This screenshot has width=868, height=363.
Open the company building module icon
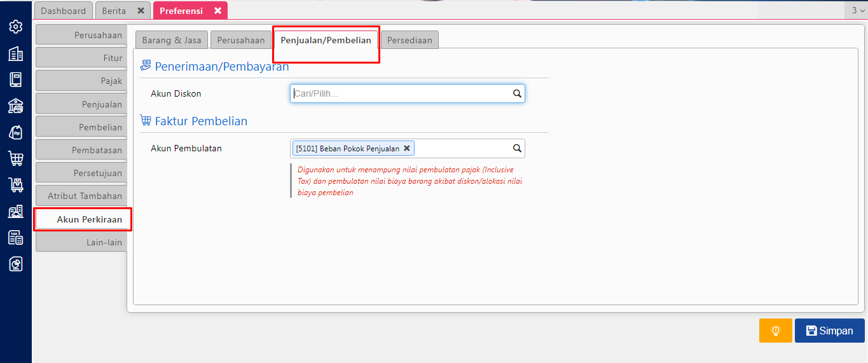16,54
